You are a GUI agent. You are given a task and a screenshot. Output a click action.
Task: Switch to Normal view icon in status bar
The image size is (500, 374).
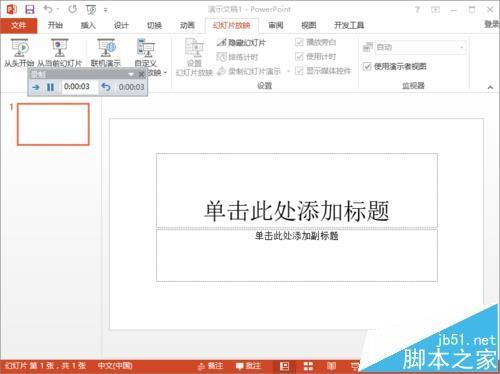[x=285, y=366]
